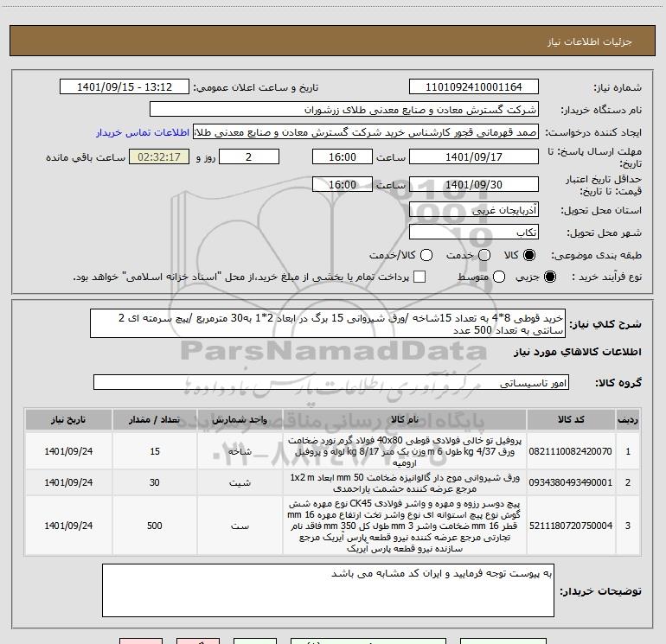Click product code 5211180720750004
The width and height of the screenshot is (666, 644).
pos(571,526)
